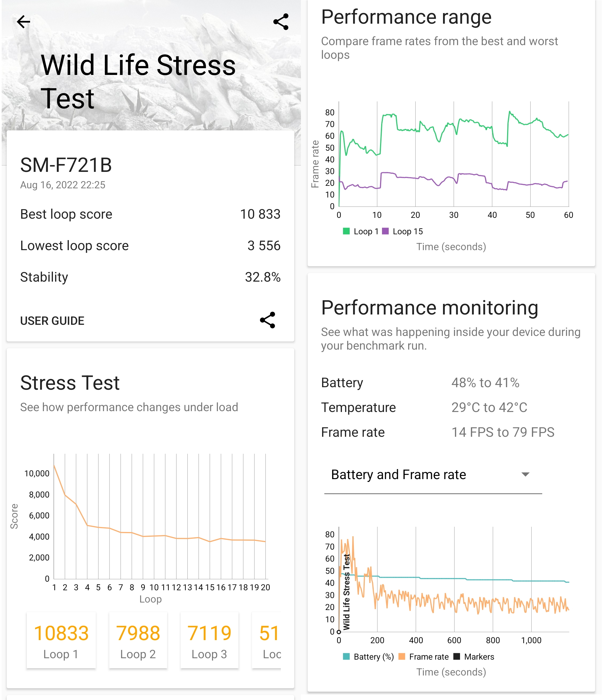Tap the share icon in the header
613x700 pixels.
pos(281,22)
